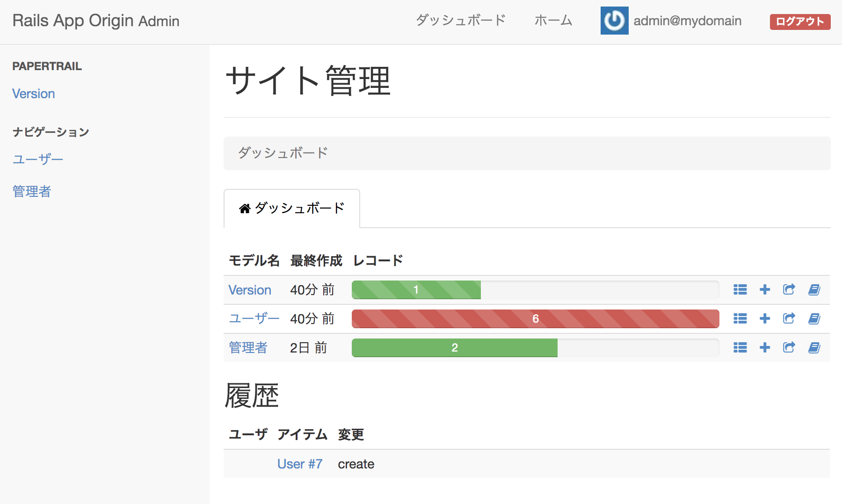Open ユーザー link in sidebar
The width and height of the screenshot is (842, 504).
click(x=38, y=159)
